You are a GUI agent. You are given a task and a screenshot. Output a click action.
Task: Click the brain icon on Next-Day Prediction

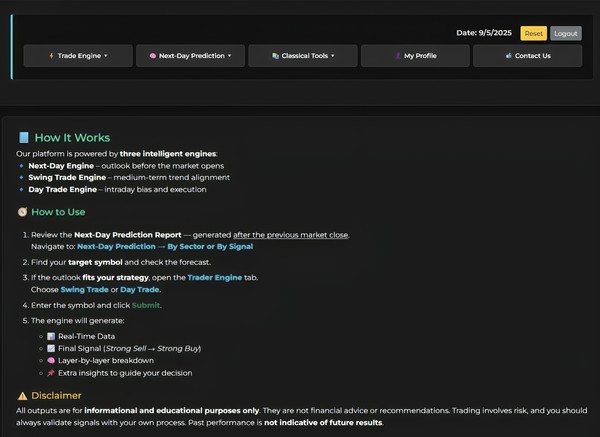[152, 56]
